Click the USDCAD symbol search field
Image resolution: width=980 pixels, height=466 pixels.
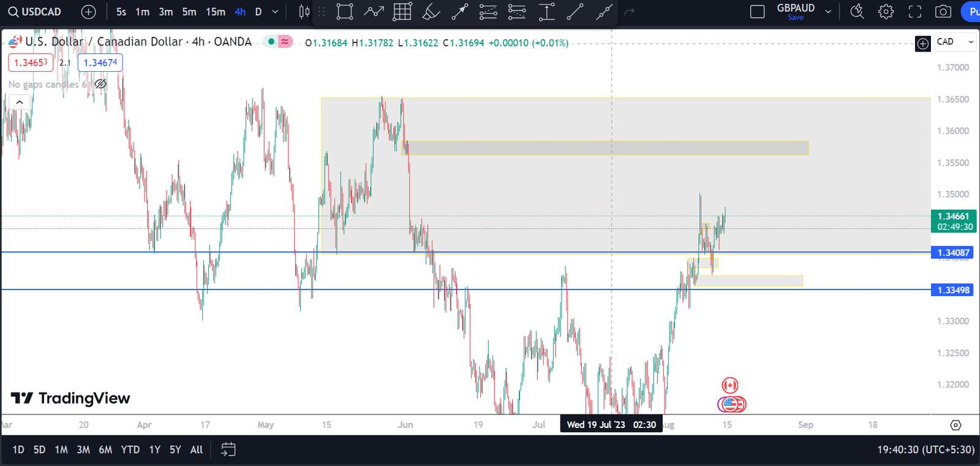[x=36, y=12]
